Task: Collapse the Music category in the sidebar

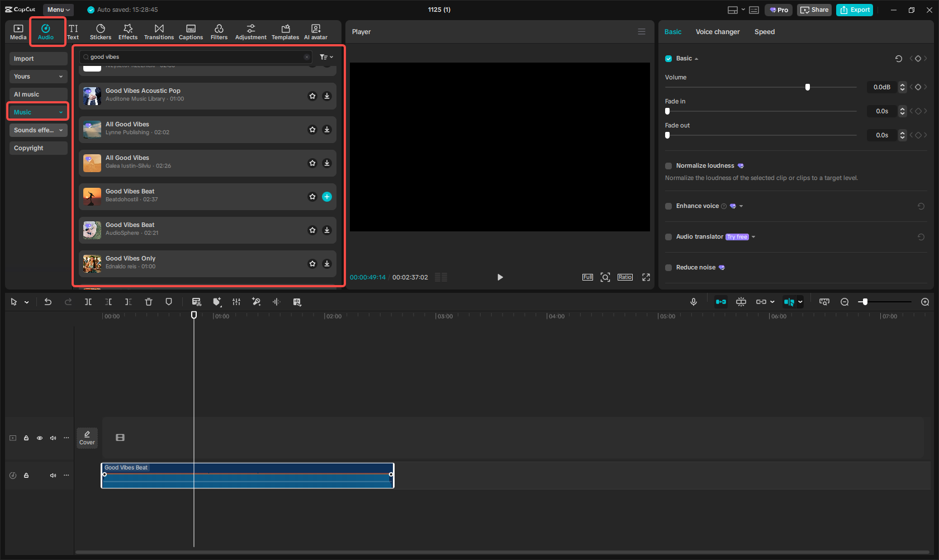Action: (x=61, y=112)
